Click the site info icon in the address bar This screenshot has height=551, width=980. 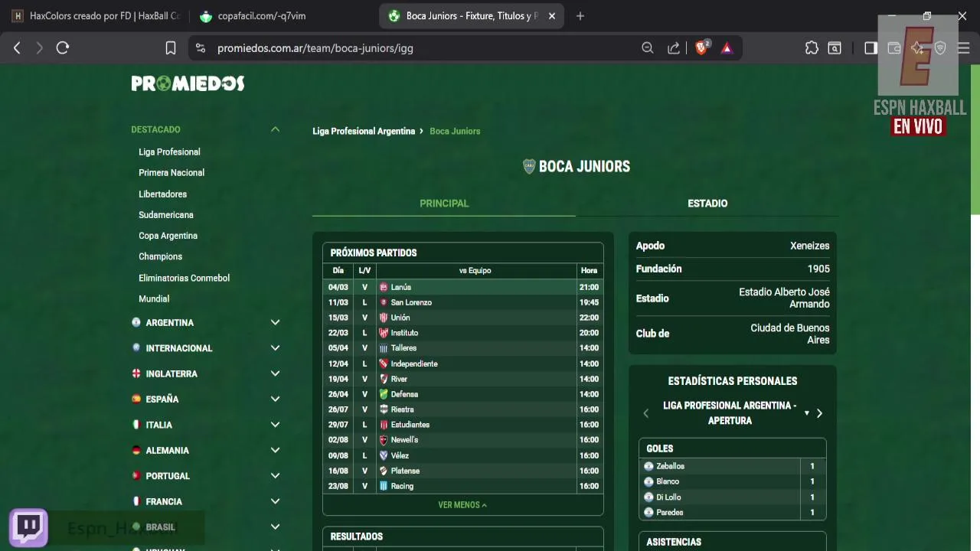coord(201,48)
